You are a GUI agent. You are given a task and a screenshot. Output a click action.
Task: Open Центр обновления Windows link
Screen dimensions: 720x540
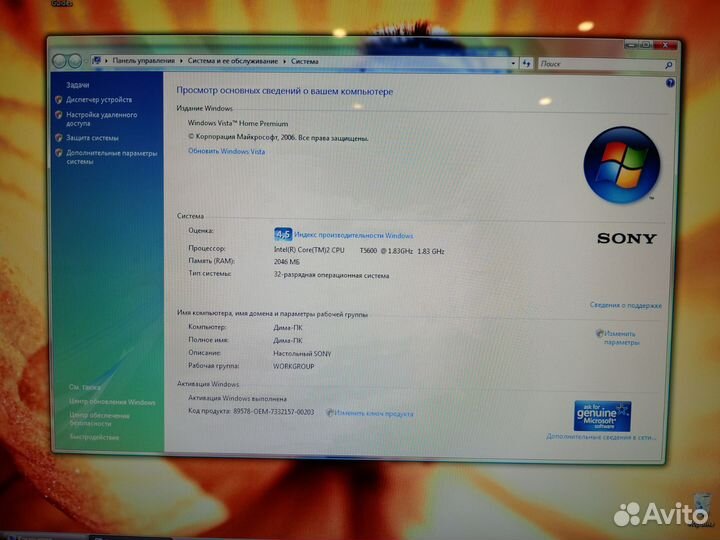point(112,402)
